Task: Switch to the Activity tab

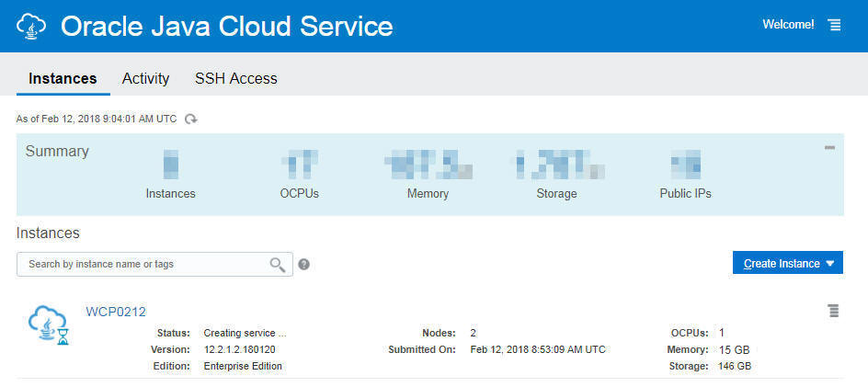Action: point(145,79)
